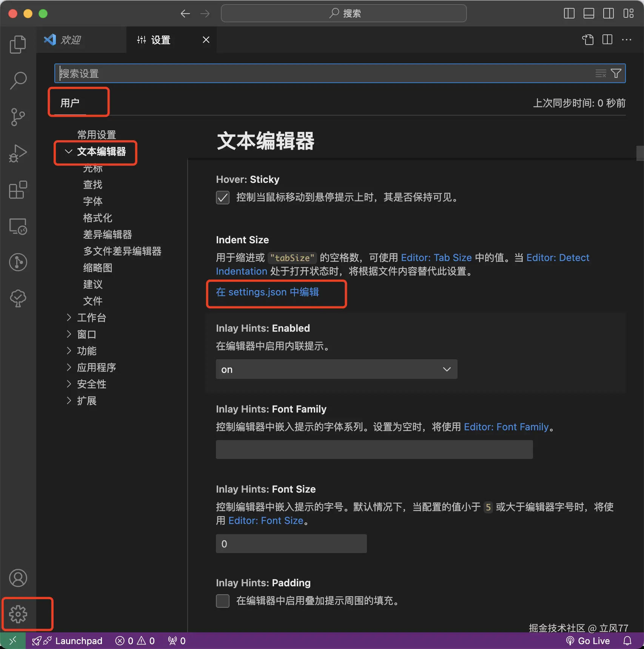Expand the 工作台 settings section
Viewport: 644px width, 649px height.
[x=69, y=317]
